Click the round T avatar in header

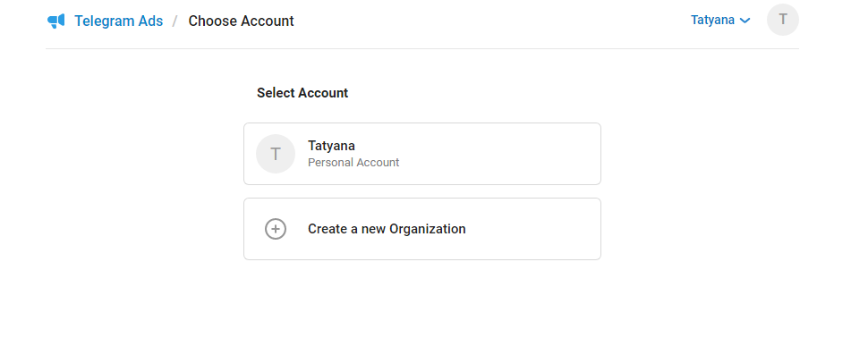(x=783, y=20)
